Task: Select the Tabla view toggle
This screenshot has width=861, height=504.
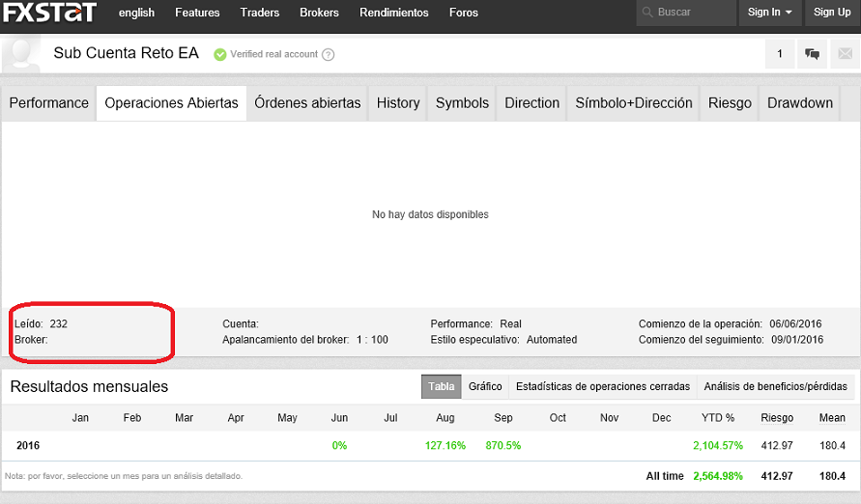Action: tap(442, 386)
